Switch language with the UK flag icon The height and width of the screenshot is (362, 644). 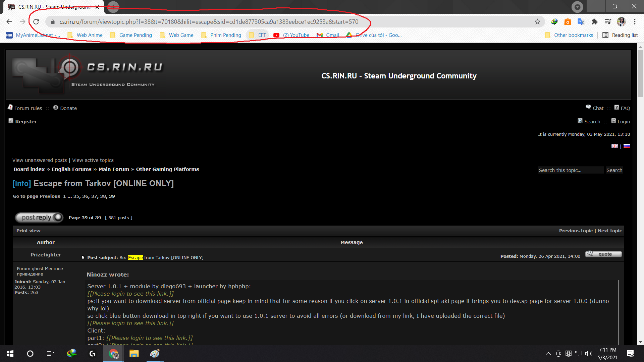614,146
